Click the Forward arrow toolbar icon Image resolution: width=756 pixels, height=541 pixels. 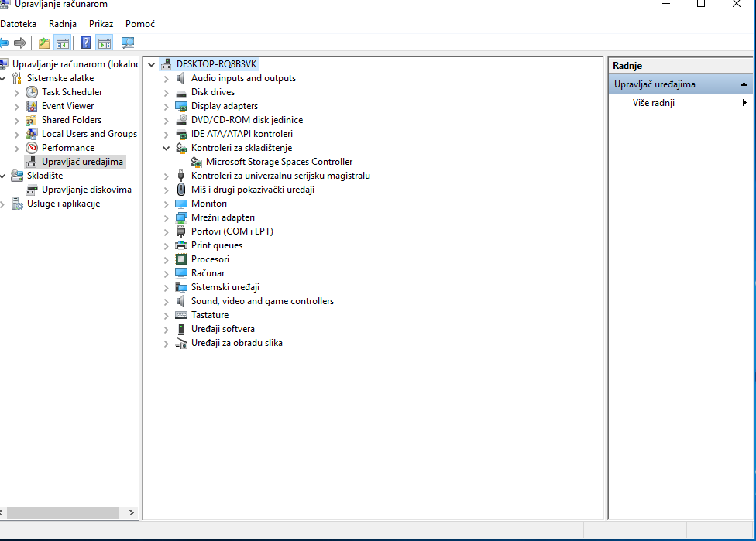(x=20, y=43)
